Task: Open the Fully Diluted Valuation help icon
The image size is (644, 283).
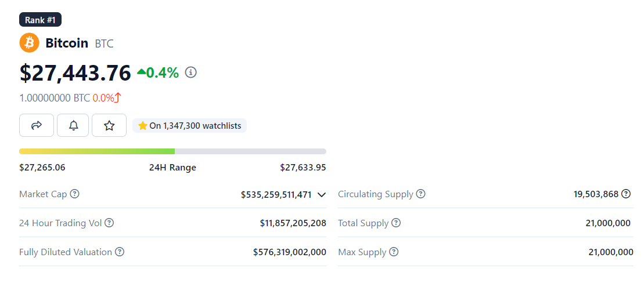Action: pos(120,252)
